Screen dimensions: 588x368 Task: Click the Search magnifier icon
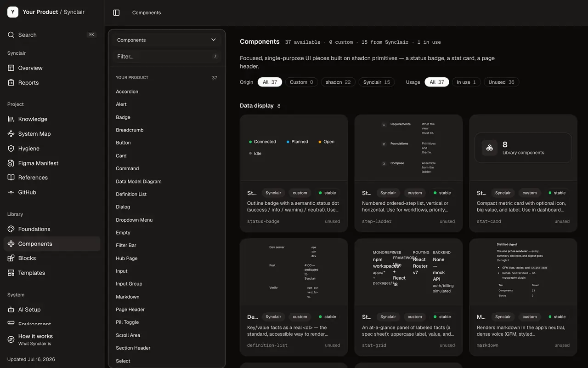point(11,35)
